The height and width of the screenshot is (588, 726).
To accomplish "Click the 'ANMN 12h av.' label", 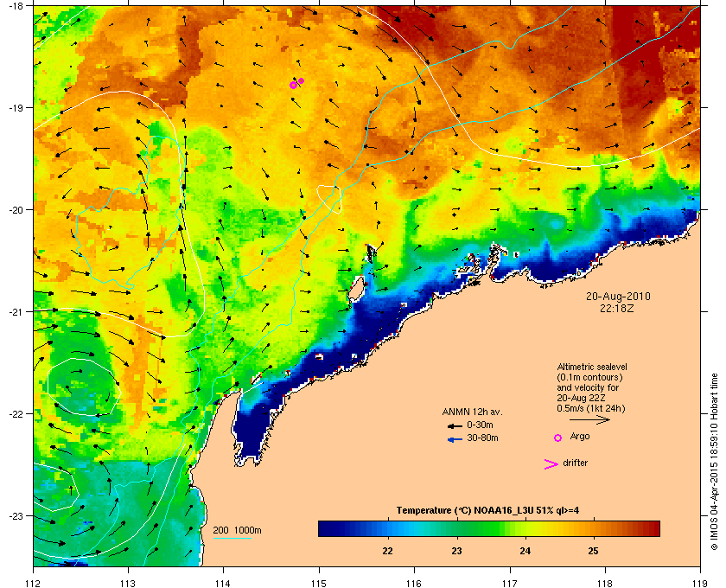I will (x=472, y=412).
